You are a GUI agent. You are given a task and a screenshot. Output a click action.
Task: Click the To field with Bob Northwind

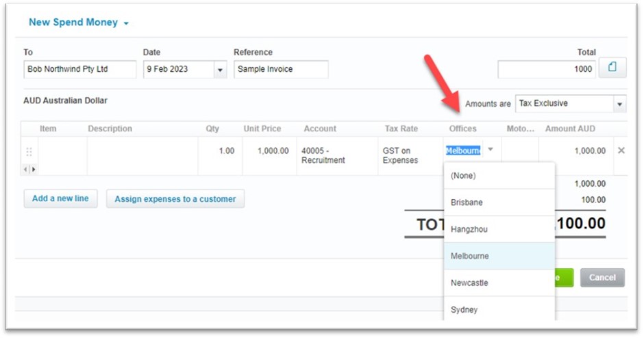pos(79,69)
